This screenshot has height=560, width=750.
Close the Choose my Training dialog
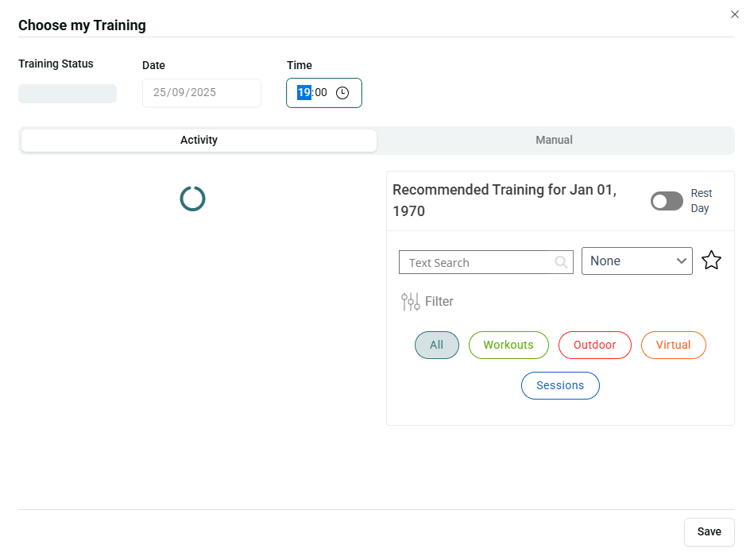click(x=734, y=14)
